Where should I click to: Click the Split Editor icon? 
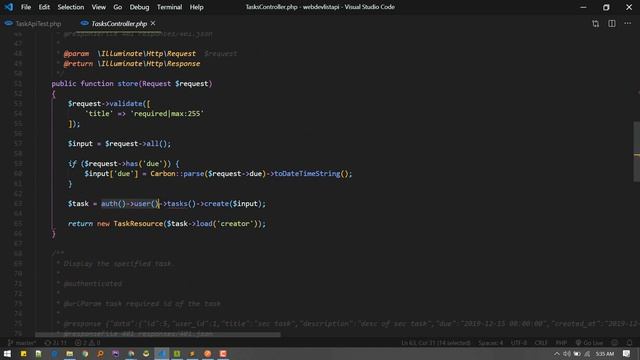pyautogui.click(x=611, y=24)
